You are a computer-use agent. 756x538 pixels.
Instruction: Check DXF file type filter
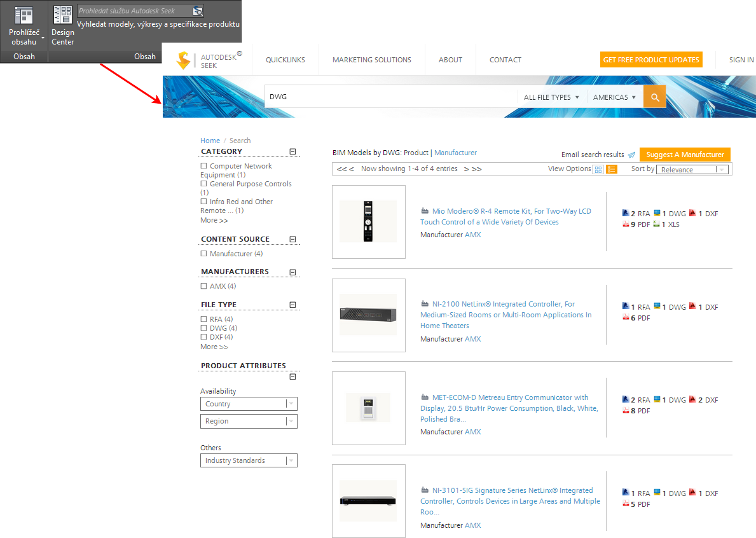(203, 337)
